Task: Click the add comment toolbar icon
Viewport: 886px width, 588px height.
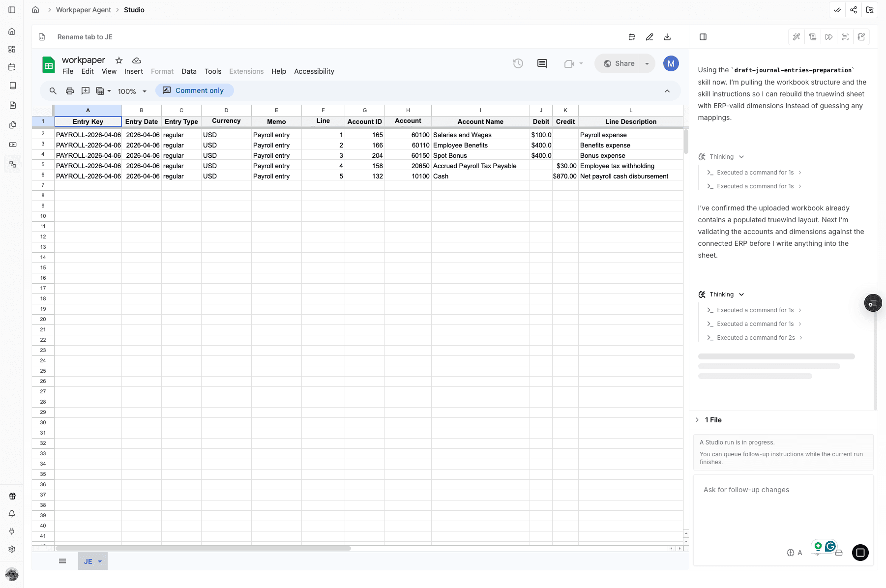Action: tap(86, 91)
